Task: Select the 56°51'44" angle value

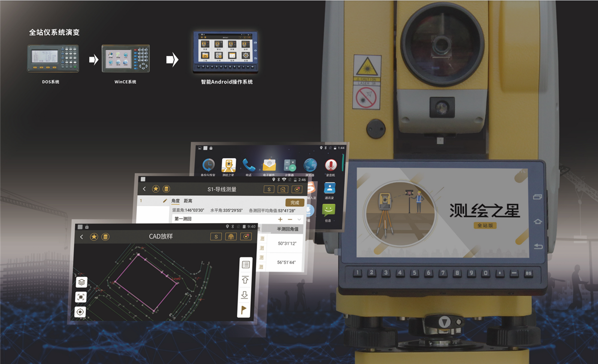Action: tap(287, 262)
